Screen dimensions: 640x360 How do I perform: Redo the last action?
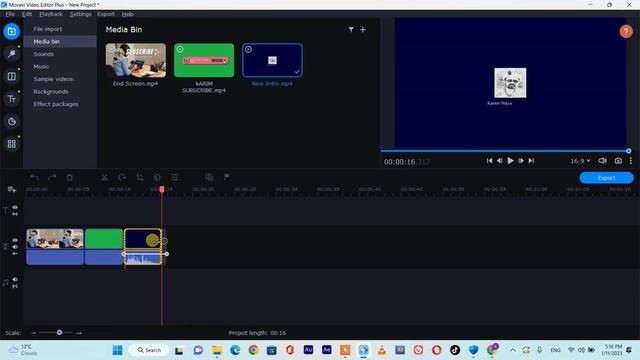point(52,177)
